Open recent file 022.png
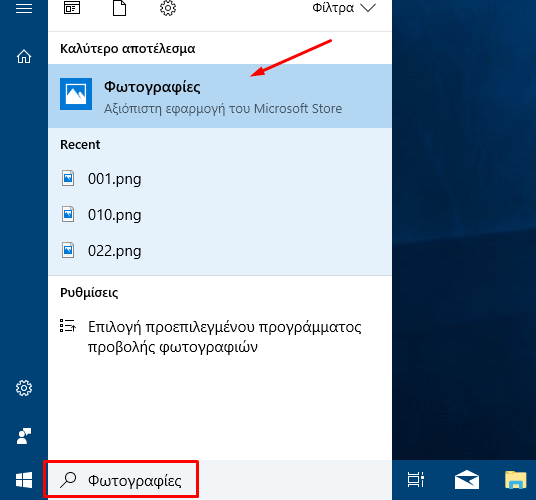Viewport: 536px width, 500px height. [220, 251]
